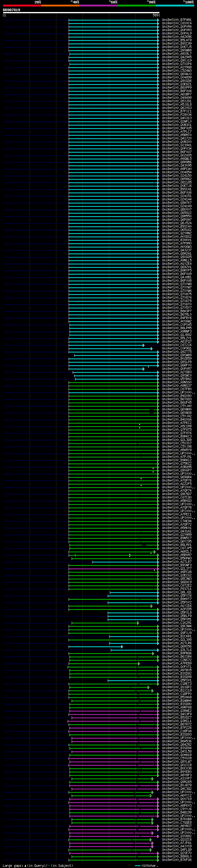Select the UniRef100_B5LAT9 hit label
The height and width of the screenshot is (868, 197).
[176, 40]
